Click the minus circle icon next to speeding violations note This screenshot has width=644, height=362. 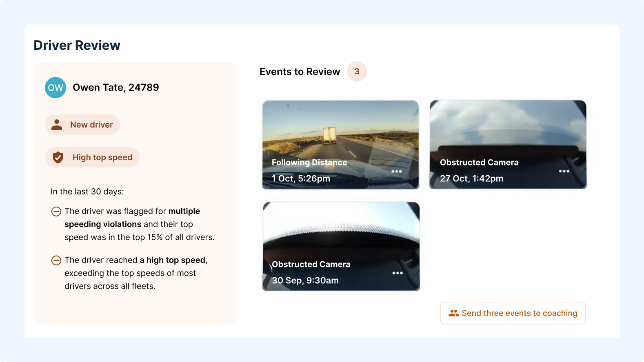[56, 212]
